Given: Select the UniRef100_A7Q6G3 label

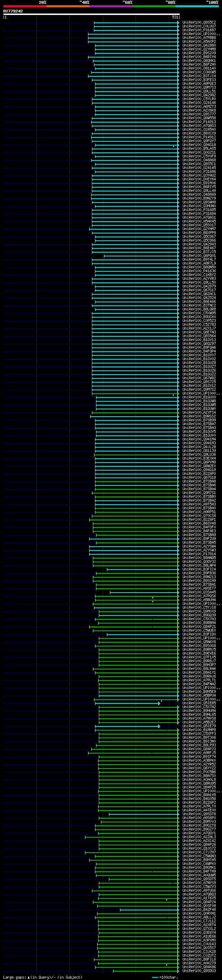Looking at the screenshot, I should 199,125.
